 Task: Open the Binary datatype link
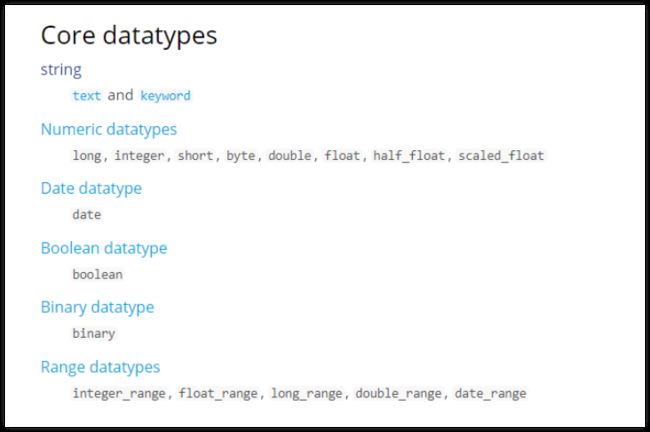pos(97,308)
